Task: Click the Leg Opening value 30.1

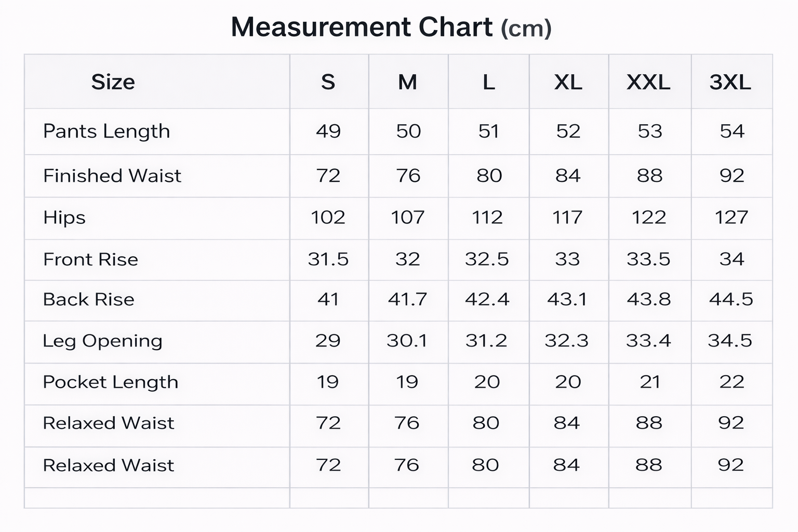Action: tap(407, 341)
